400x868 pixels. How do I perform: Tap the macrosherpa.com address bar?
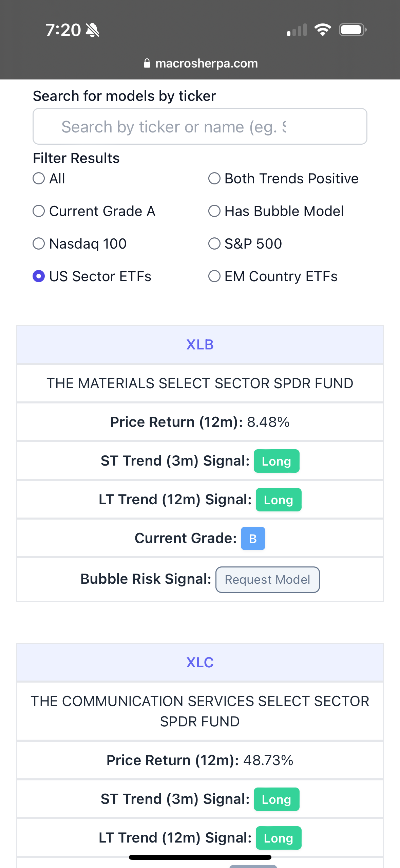coord(200,63)
